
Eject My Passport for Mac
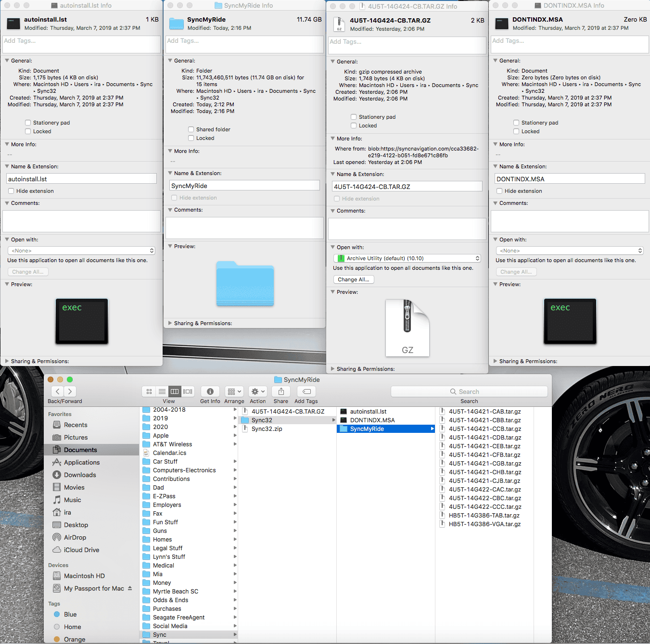point(130,588)
